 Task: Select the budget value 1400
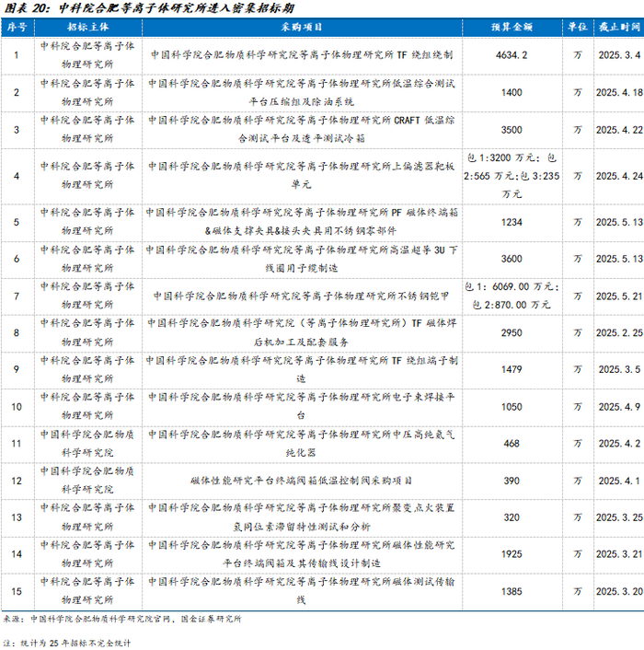pyautogui.click(x=512, y=92)
